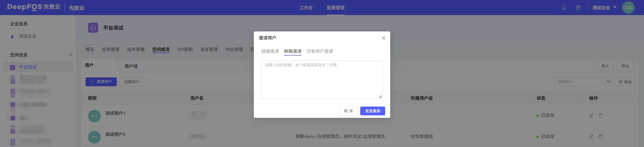Viewport: 644px width, 147px height.
Task: Click the 邀请用户 button
Action: 101,82
